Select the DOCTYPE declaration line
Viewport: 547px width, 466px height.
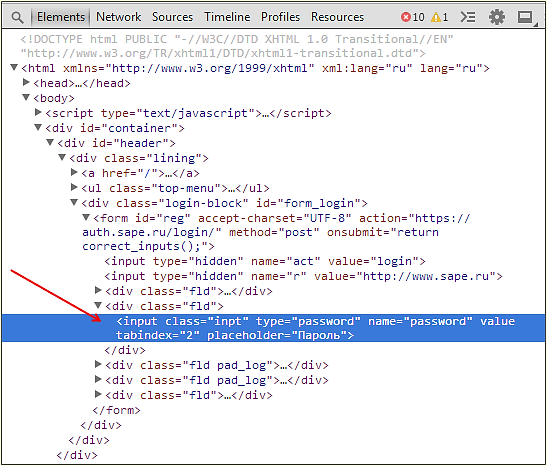[237, 46]
